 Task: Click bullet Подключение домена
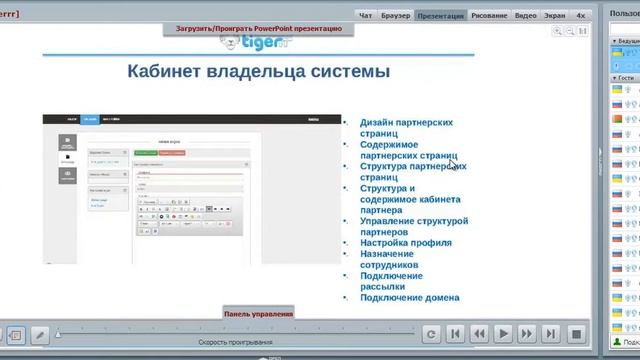409,298
